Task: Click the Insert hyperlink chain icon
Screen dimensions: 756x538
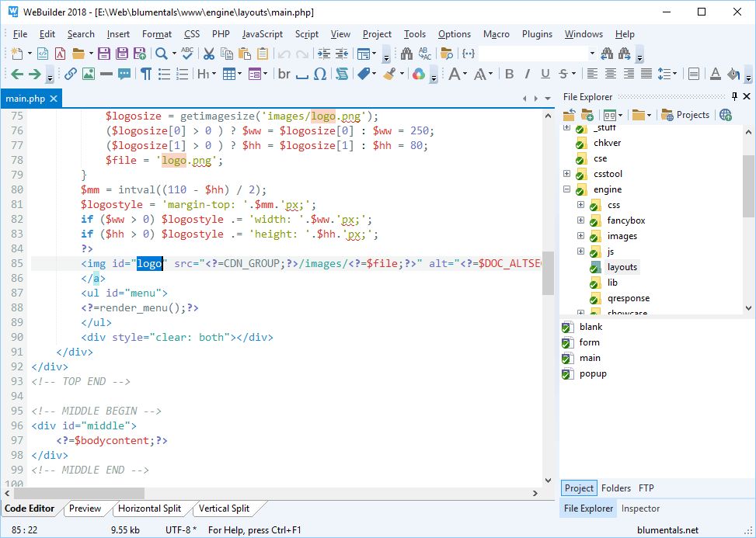Action: click(x=71, y=74)
